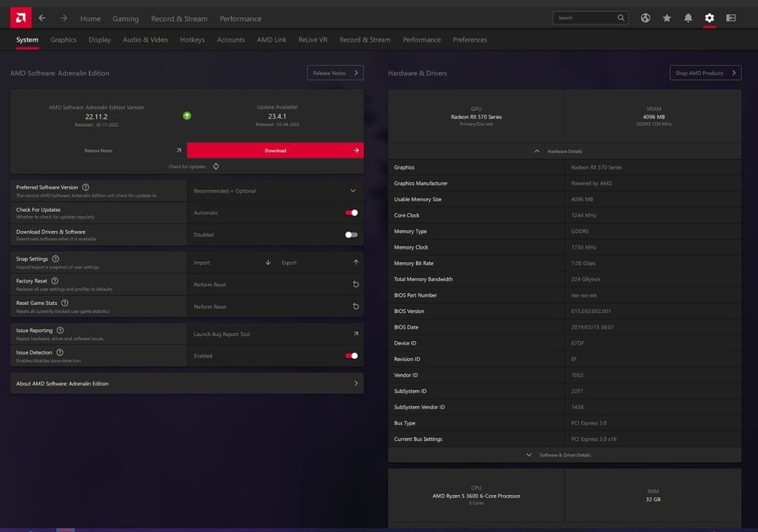Click Launch Bug Report Tool external arrow icon
The height and width of the screenshot is (532, 758).
point(356,334)
